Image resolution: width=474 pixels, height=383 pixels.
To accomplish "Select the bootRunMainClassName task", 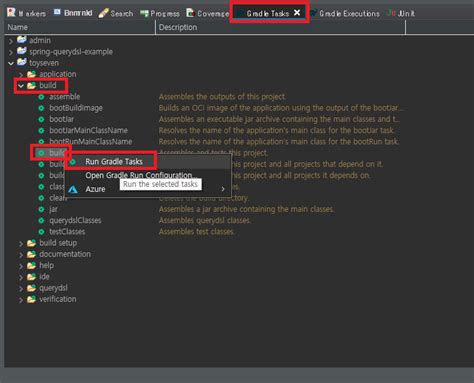I will coord(91,142).
